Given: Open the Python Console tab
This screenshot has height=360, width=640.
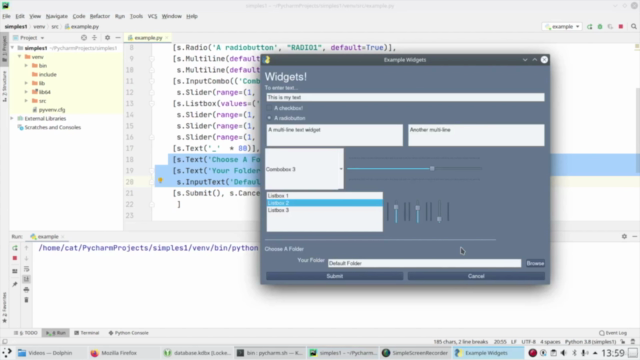Looking at the screenshot, I should point(128,333).
